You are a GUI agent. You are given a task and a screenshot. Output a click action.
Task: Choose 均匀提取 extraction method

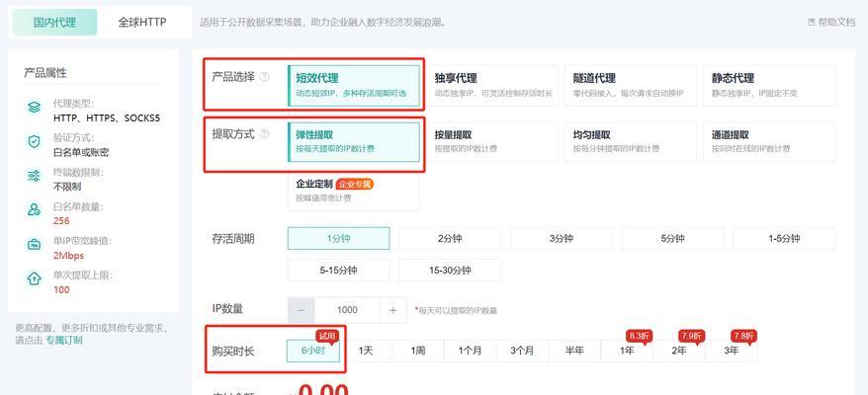631,141
